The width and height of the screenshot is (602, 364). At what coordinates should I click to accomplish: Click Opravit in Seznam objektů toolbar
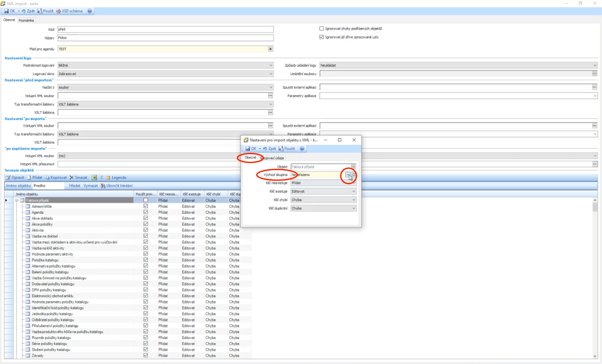coord(15,177)
